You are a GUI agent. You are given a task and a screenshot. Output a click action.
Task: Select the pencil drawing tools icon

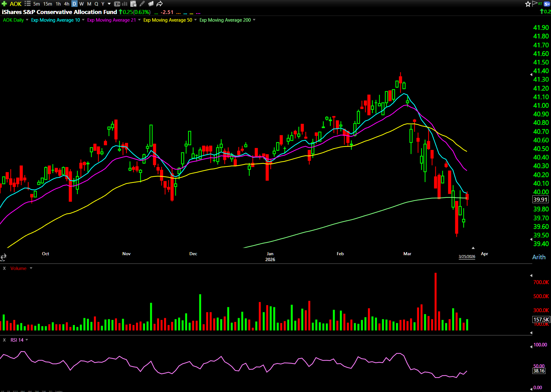[x=142, y=4]
